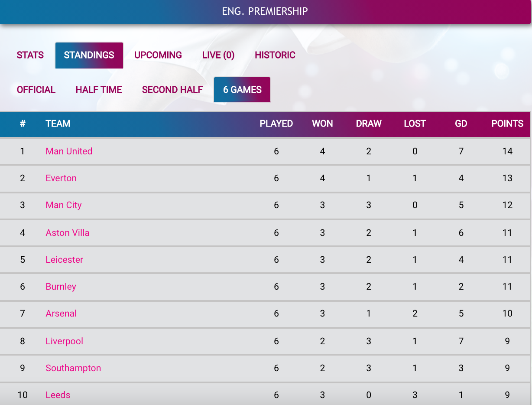This screenshot has height=405, width=532.
Task: Select the 6 Games filter
Action: 242,90
